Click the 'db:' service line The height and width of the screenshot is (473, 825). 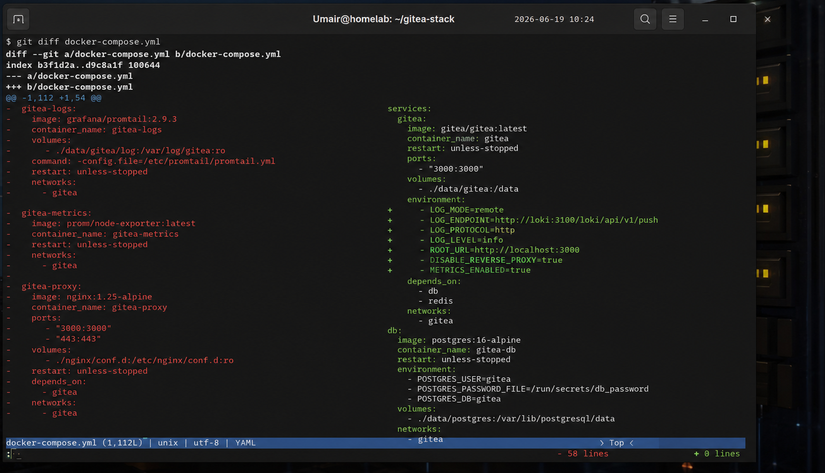point(394,330)
